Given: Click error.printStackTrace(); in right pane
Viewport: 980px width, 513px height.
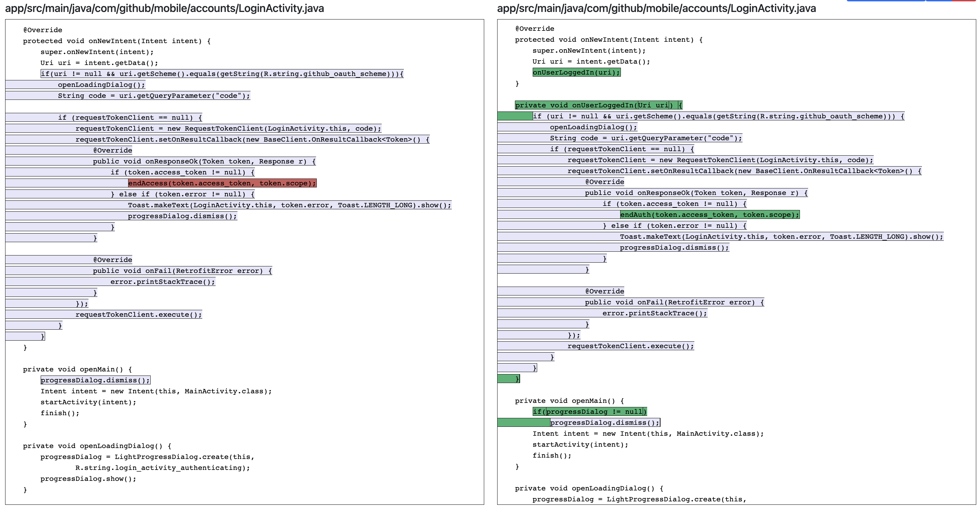Looking at the screenshot, I should [x=655, y=313].
